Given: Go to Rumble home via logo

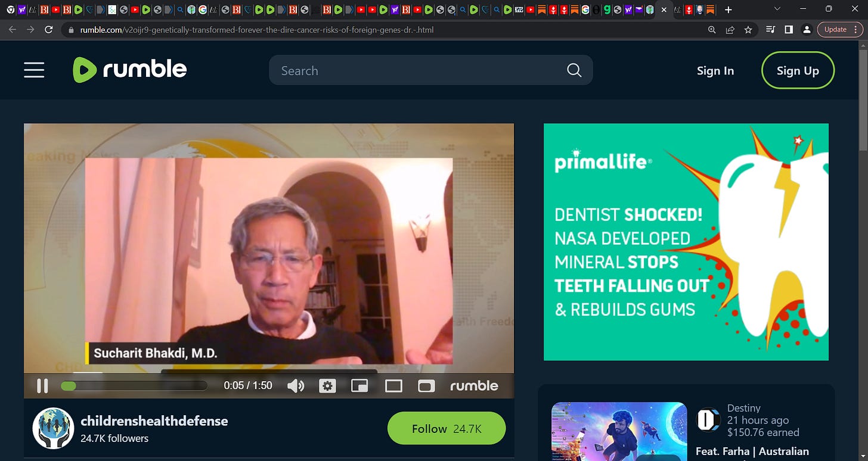Looking at the screenshot, I should pos(130,70).
